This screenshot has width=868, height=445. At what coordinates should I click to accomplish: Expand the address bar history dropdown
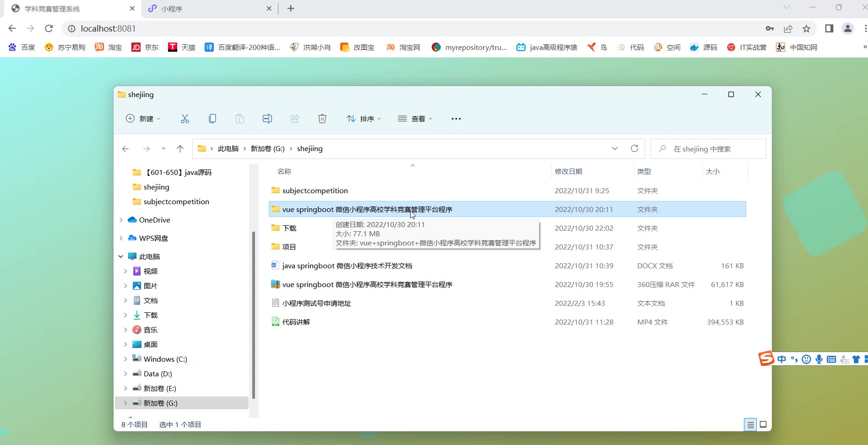(615, 148)
